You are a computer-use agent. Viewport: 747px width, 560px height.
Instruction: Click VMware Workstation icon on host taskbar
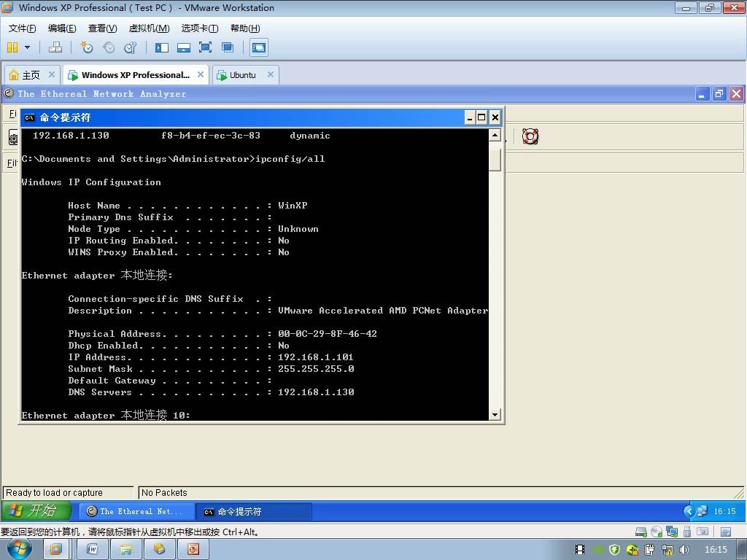click(x=55, y=550)
